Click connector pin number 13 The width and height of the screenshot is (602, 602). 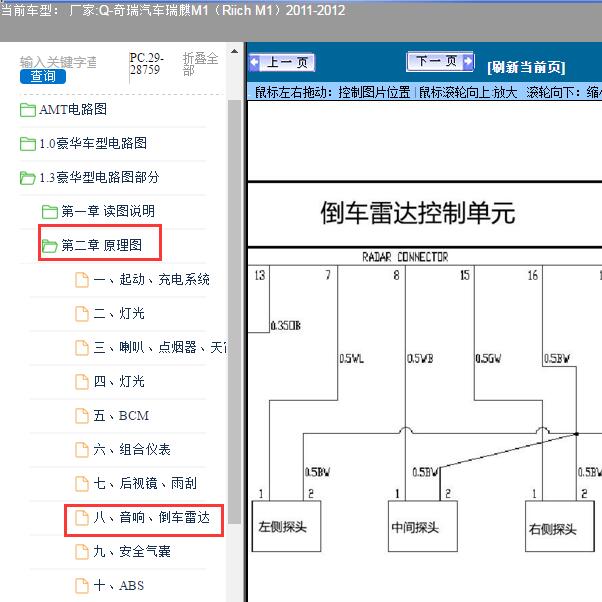point(260,275)
